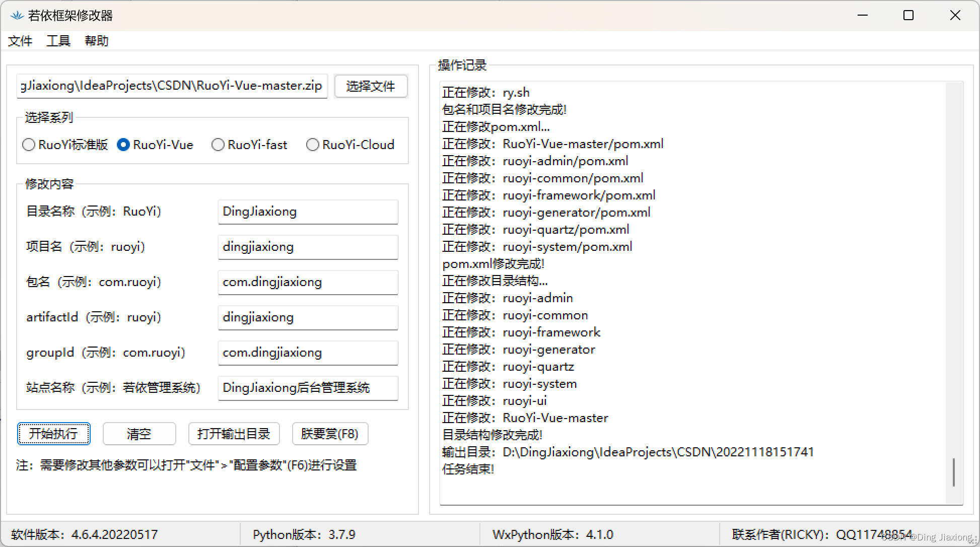Focus the 项目名 input field
This screenshot has width=980, height=547.
tap(308, 247)
